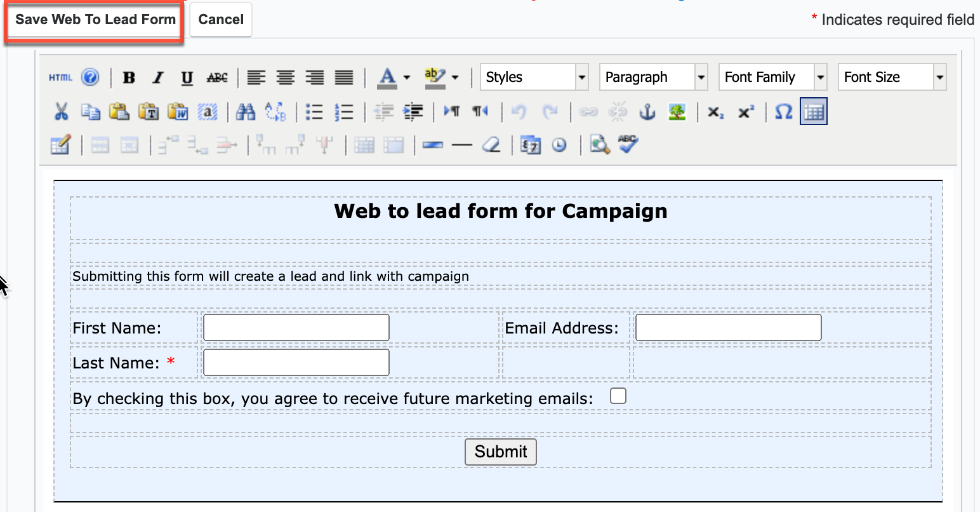
Task: Set left-to-right text direction
Action: point(451,112)
